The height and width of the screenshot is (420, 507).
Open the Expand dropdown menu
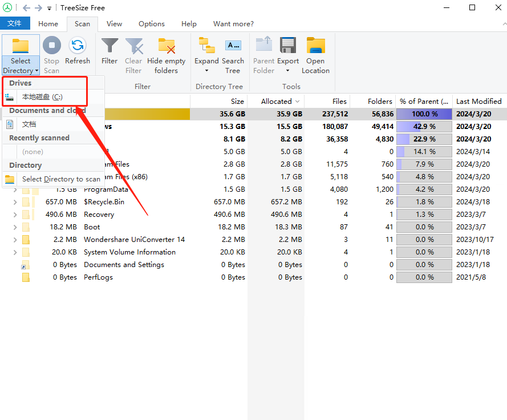[206, 70]
